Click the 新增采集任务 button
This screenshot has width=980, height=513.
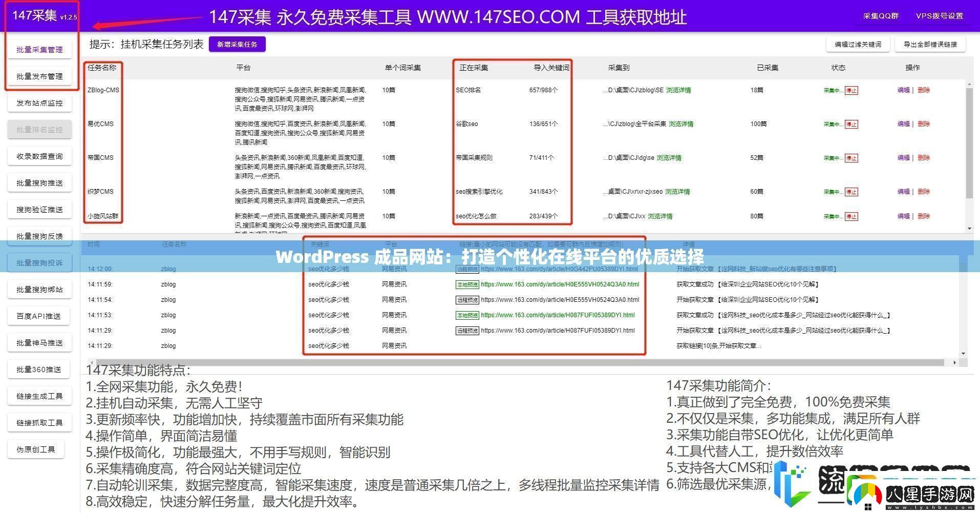[x=237, y=44]
